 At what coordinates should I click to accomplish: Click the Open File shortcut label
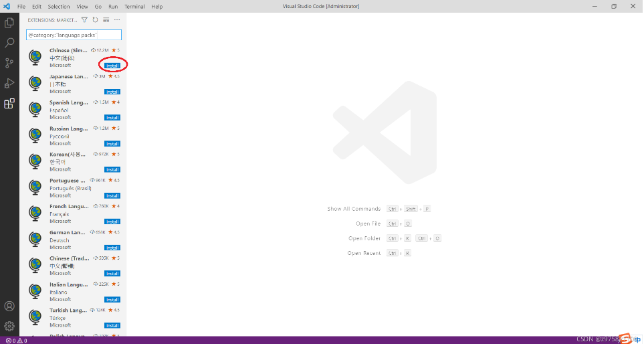click(368, 224)
